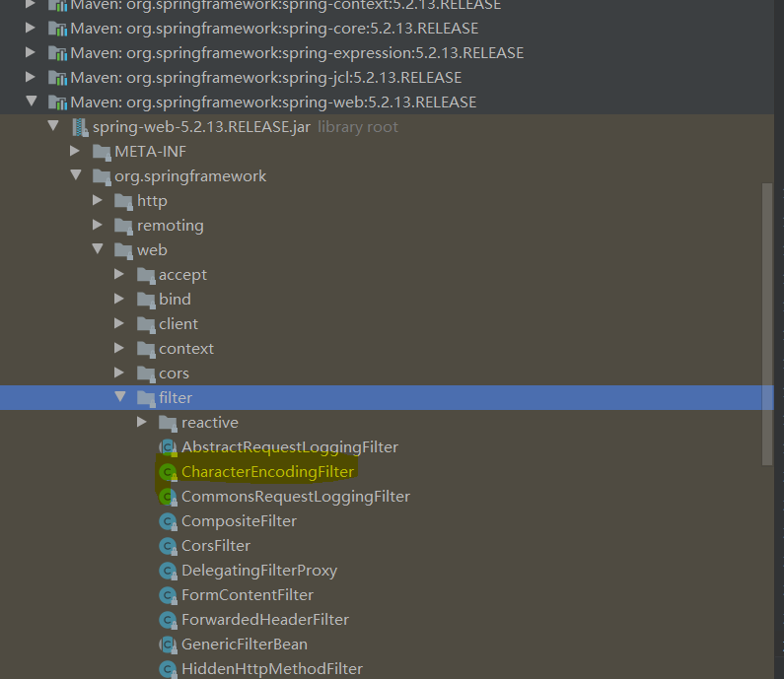This screenshot has width=784, height=679.
Task: Open the CompositeFilter class
Action: point(239,521)
